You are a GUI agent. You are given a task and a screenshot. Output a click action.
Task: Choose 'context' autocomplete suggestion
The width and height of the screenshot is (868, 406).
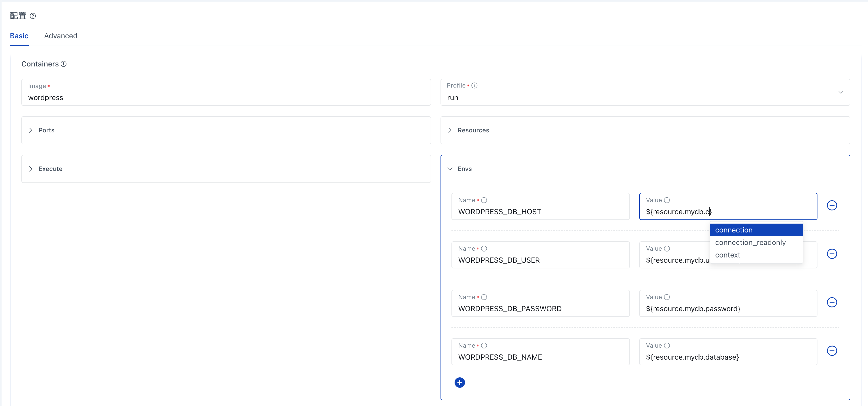[756, 255]
